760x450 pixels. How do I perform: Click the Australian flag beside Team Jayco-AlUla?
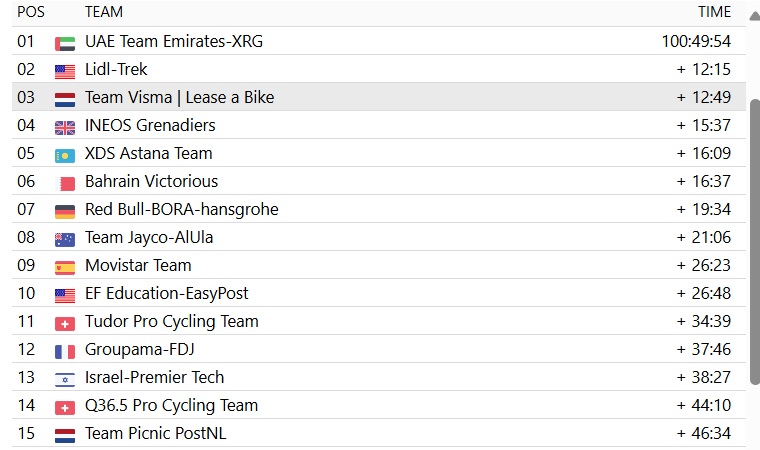[65, 239]
